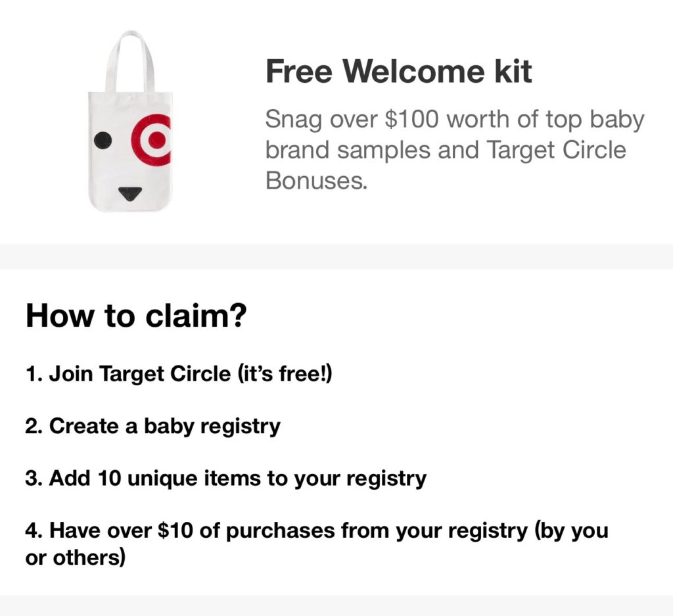Click the word registry in step 3

coord(386,479)
